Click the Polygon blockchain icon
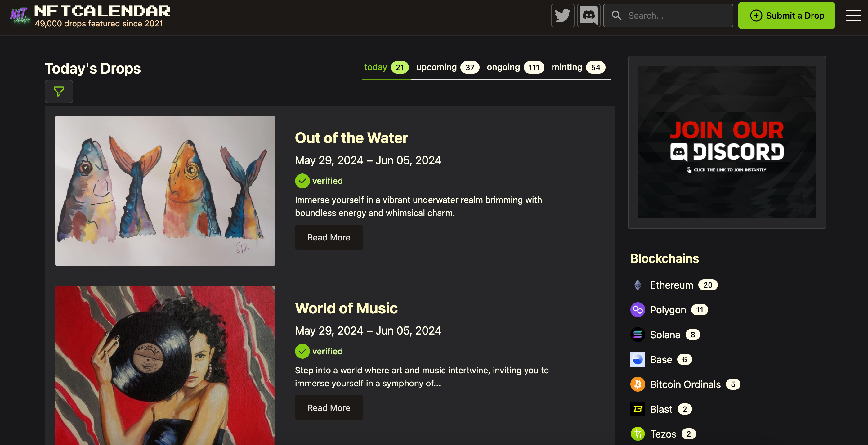 coord(638,310)
